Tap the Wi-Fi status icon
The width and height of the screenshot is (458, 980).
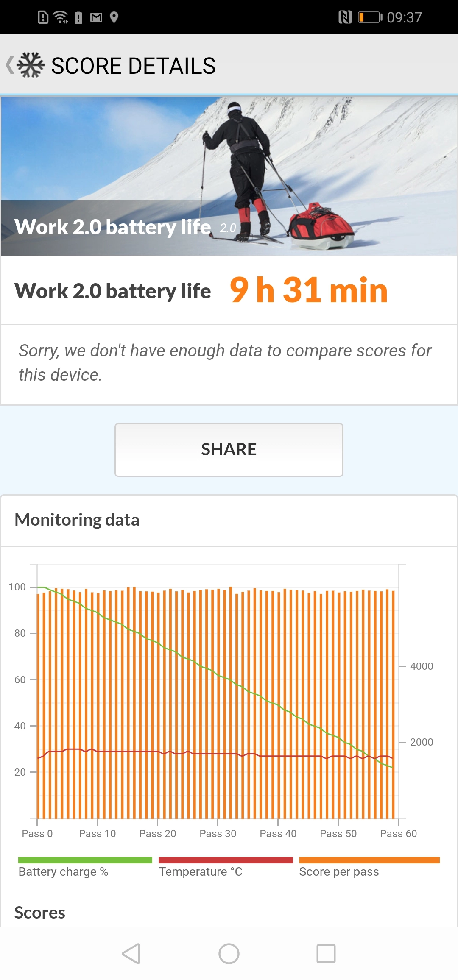click(61, 17)
